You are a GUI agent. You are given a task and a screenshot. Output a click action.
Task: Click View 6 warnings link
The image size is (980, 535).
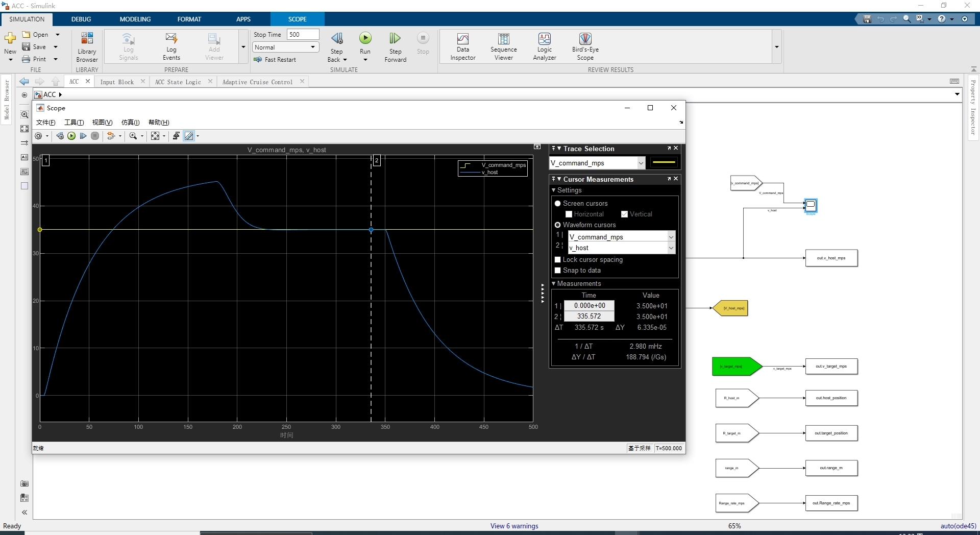514,526
